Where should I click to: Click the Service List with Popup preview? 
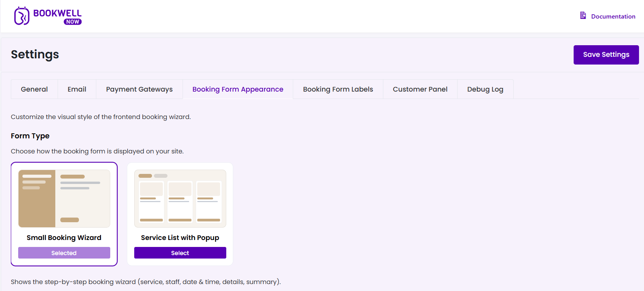coord(180,199)
